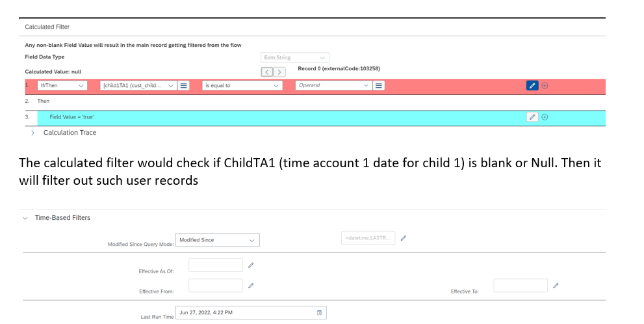Viewport: 644px width, 324px height.
Task: Go to previous record with left arrow
Action: pos(267,72)
